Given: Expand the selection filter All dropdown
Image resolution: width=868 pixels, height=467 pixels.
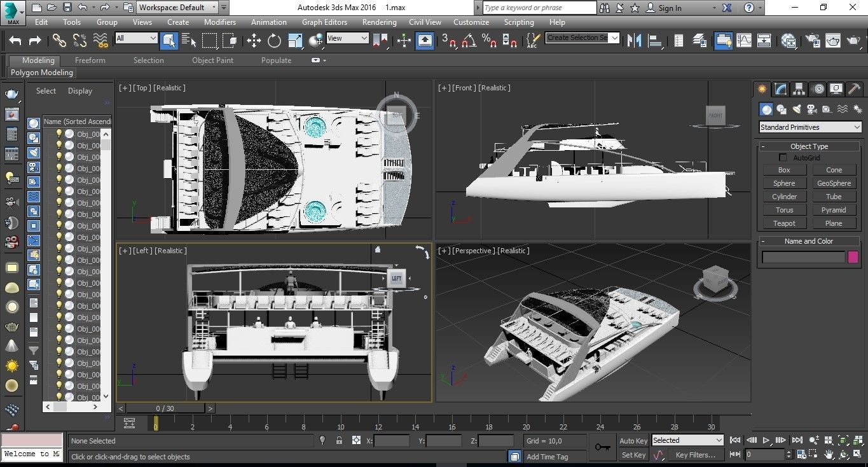Looking at the screenshot, I should point(136,38).
